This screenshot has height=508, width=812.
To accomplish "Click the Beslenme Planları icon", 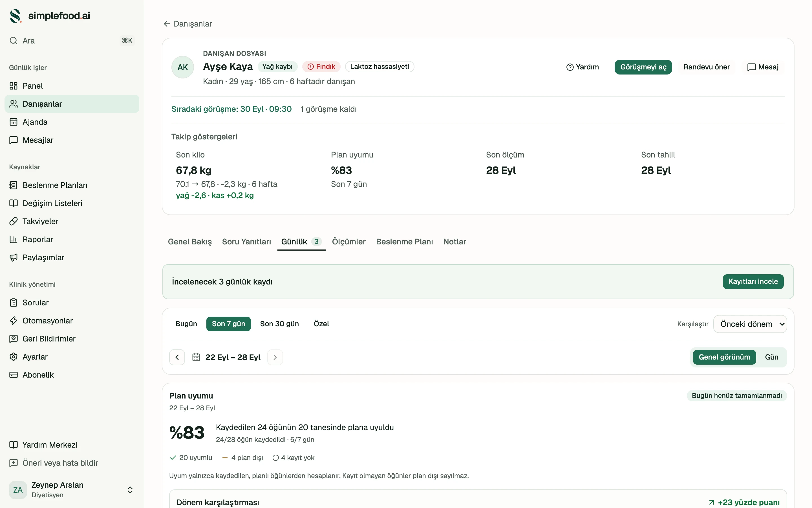I will (14, 185).
